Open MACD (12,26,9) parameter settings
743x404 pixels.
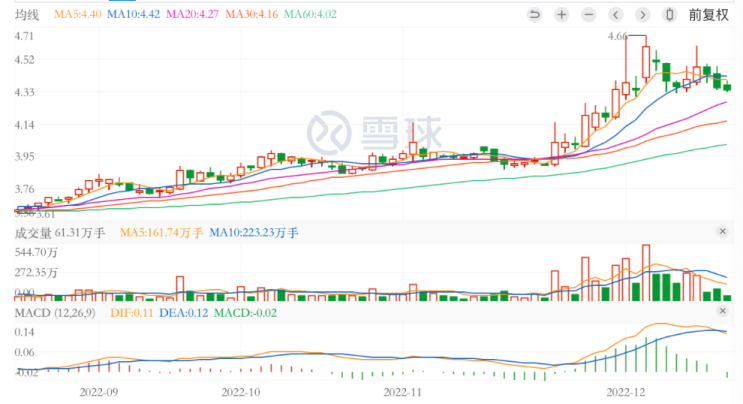[x=52, y=316]
